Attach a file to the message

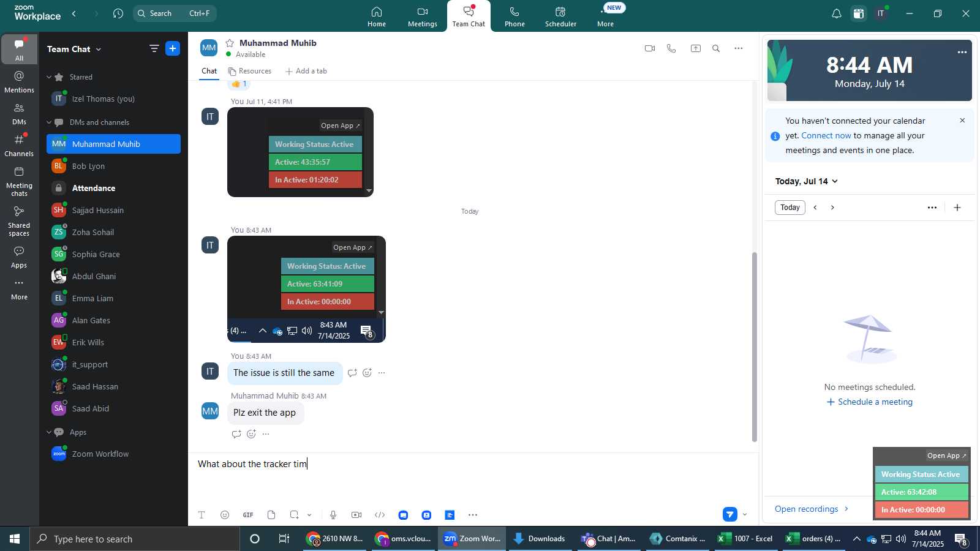click(x=271, y=515)
